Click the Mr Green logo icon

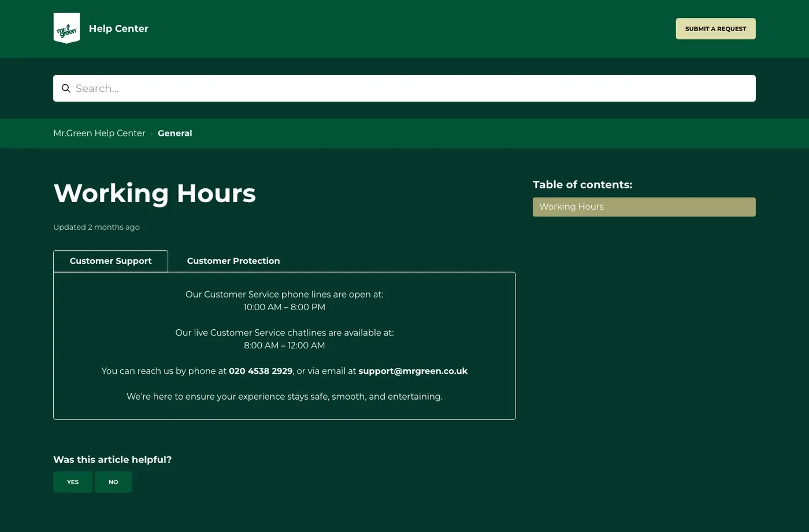click(66, 28)
